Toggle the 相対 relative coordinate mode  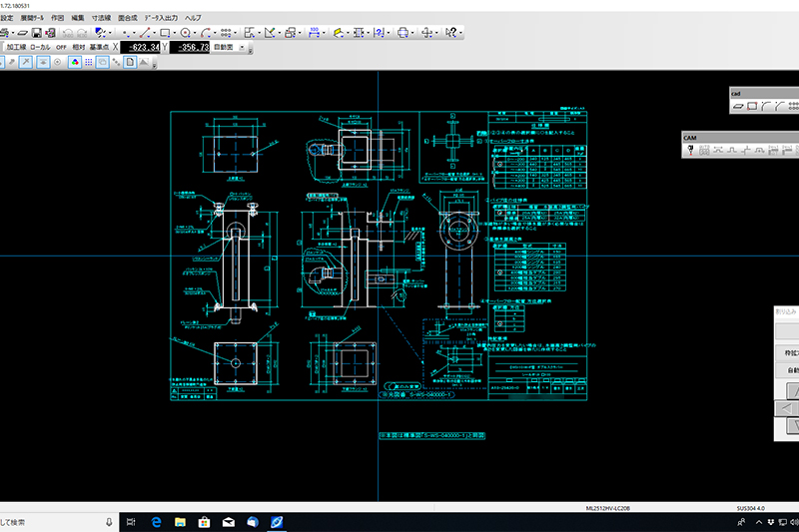point(78,47)
